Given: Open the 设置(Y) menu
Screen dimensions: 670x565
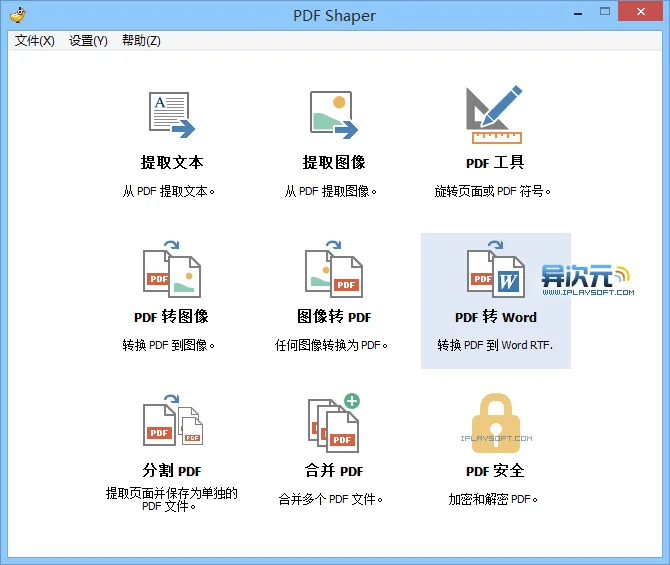Looking at the screenshot, I should coord(88,41).
